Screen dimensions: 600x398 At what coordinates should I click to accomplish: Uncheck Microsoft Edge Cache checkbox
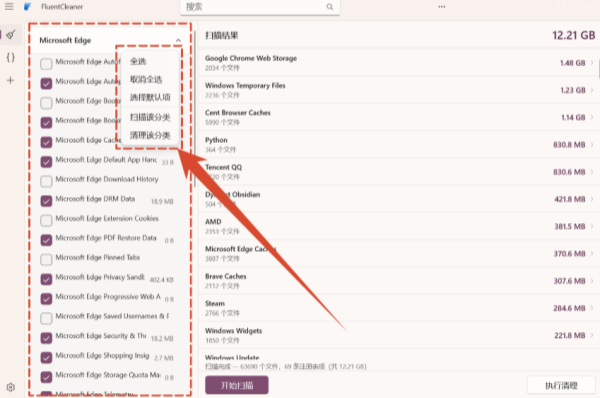tap(46, 142)
